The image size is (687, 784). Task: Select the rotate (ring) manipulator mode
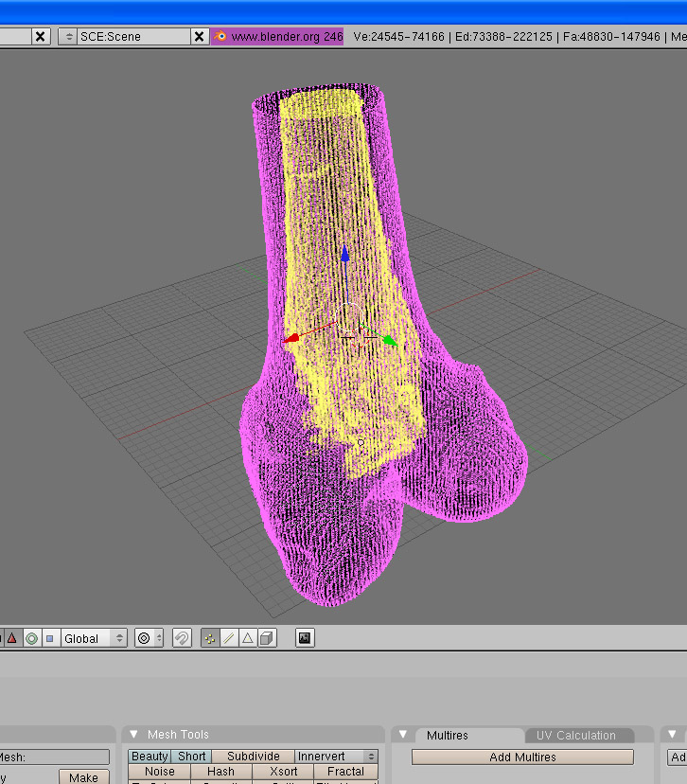pyautogui.click(x=31, y=638)
